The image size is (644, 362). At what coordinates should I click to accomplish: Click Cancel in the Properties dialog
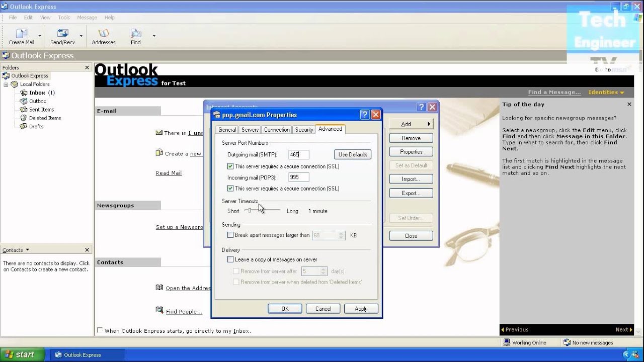coord(323,309)
